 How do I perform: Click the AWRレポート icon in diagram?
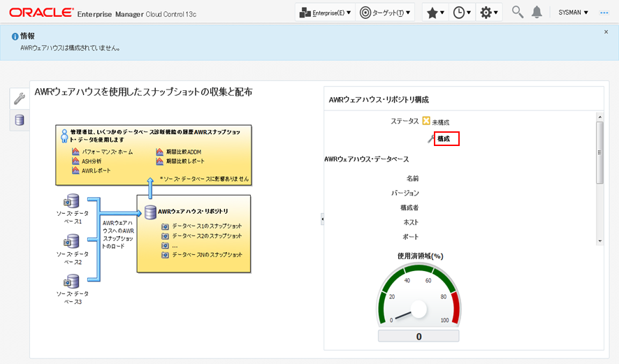pyautogui.click(x=75, y=170)
